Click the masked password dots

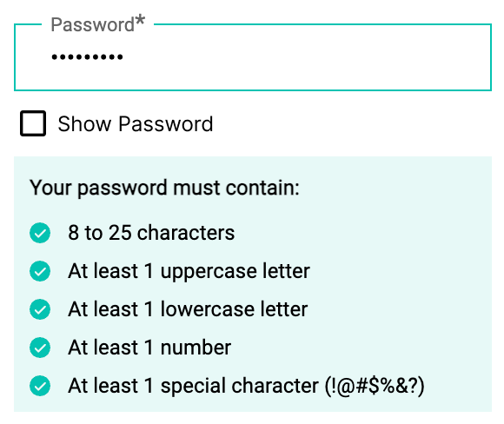(x=87, y=57)
